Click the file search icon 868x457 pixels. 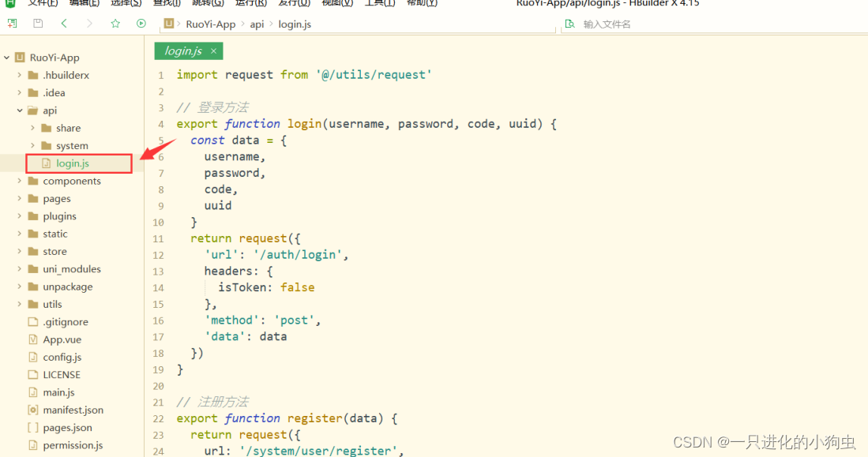pos(570,24)
